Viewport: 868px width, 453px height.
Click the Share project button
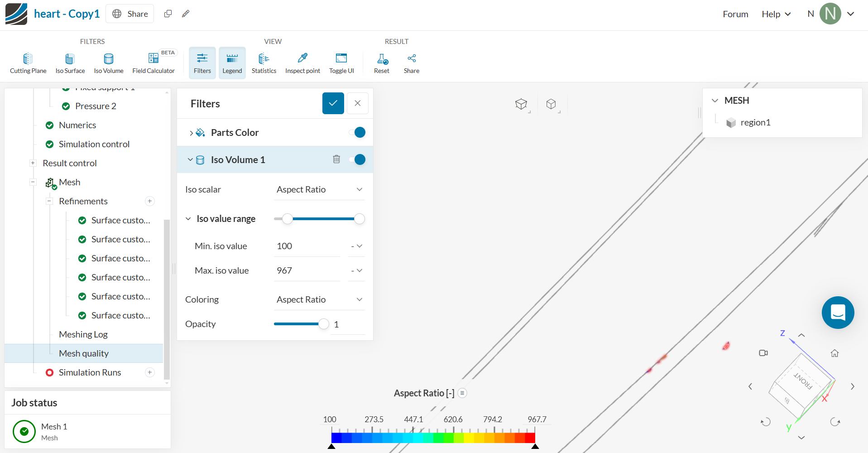(x=130, y=14)
